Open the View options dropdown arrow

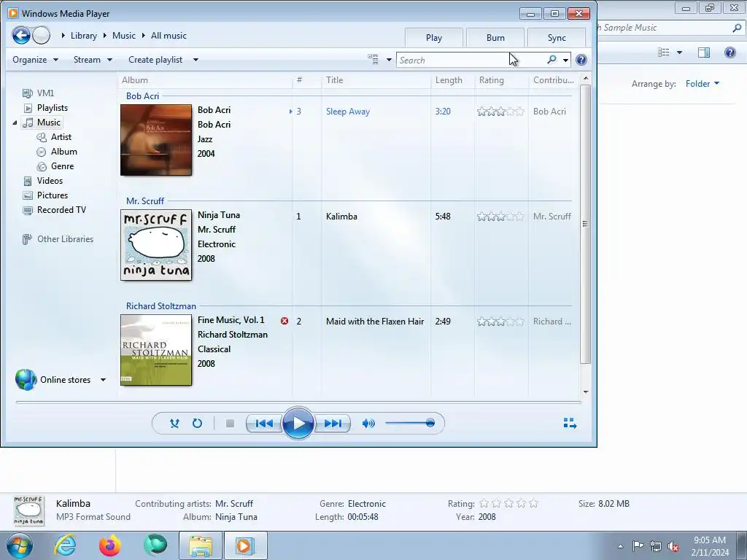[389, 60]
